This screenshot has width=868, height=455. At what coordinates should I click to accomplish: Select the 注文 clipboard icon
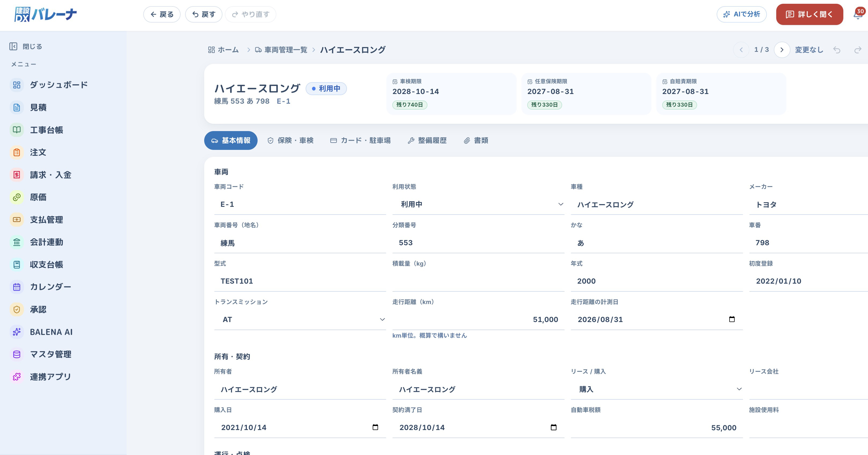17,153
